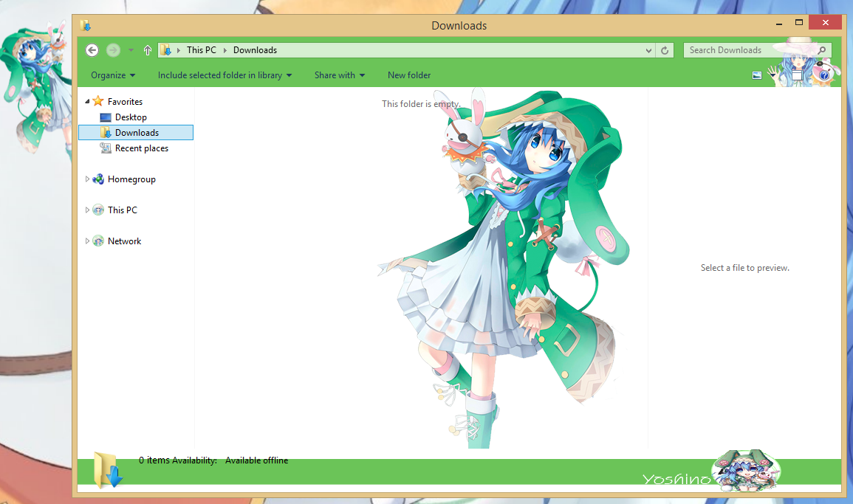Expand the chevron after This PC breadcrumb
Image resolution: width=853 pixels, height=504 pixels.
tap(225, 50)
